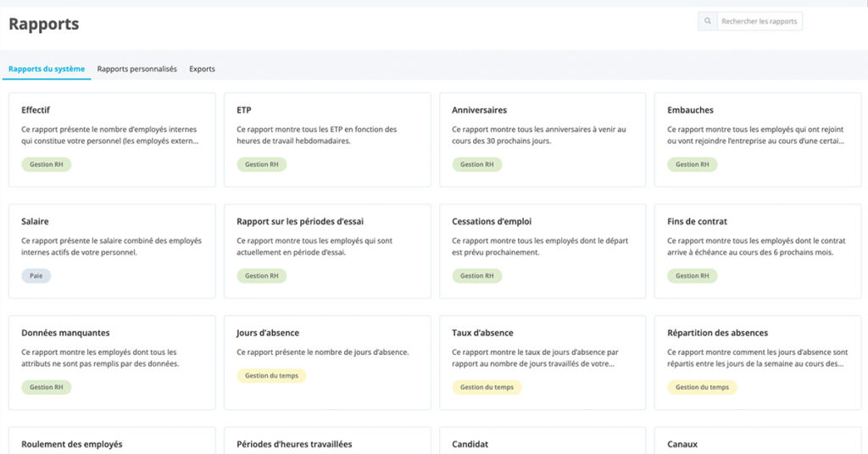This screenshot has height=454, width=868.
Task: Click the Paie tag on Salaire
Action: point(36,276)
